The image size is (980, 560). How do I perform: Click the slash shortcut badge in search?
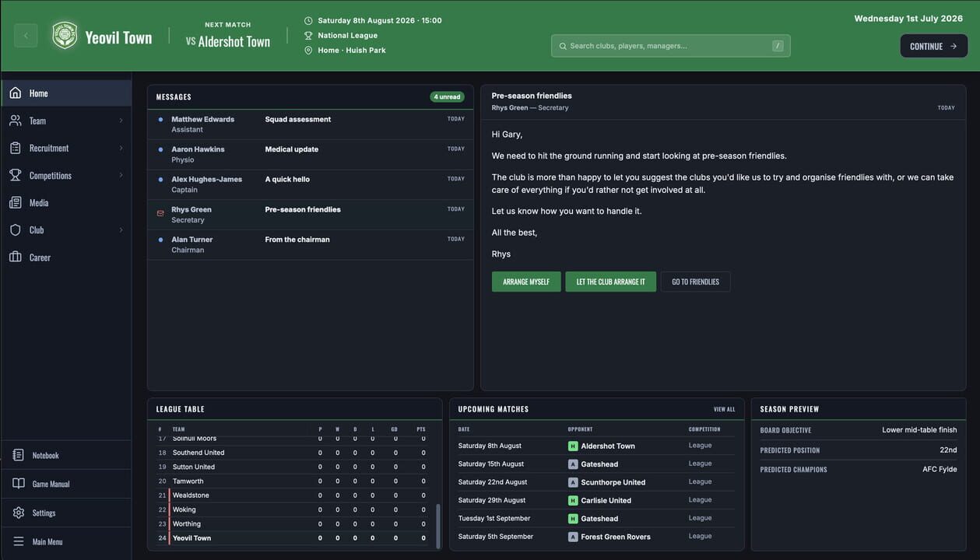pos(778,46)
